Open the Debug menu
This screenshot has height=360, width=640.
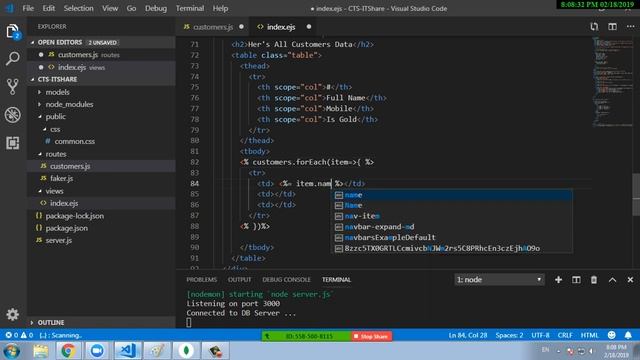pos(156,8)
